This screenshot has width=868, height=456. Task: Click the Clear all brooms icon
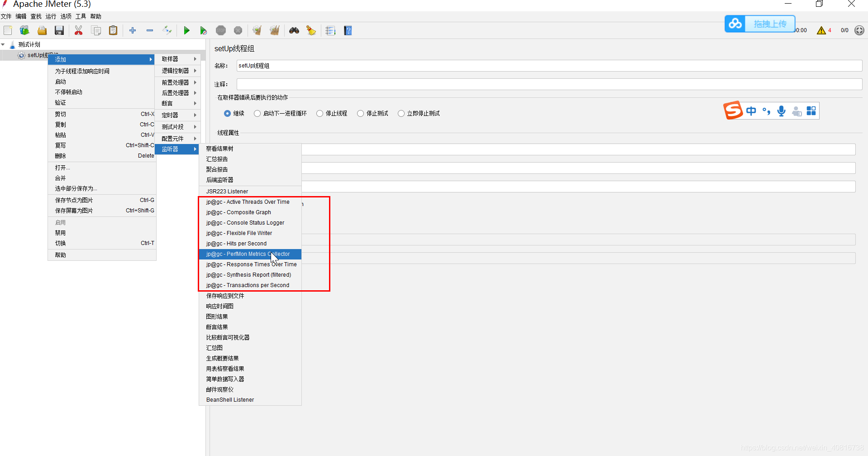(274, 30)
